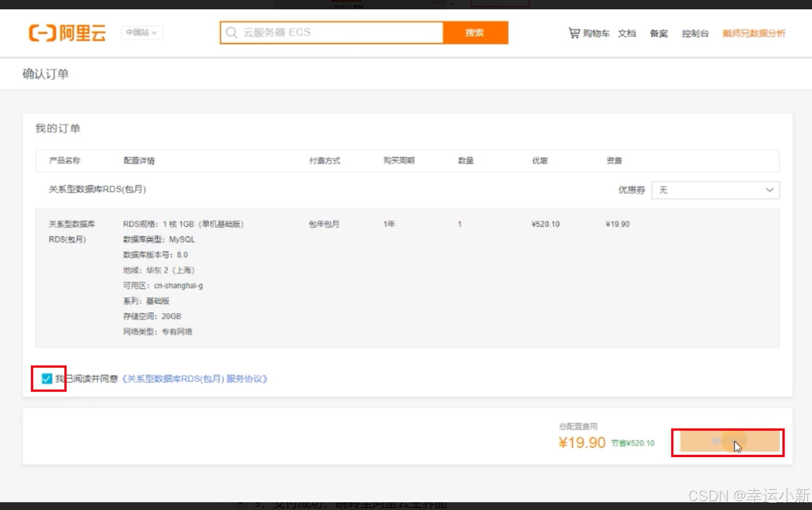The height and width of the screenshot is (510, 812).
Task: Open the 文档 menu item
Action: point(627,33)
